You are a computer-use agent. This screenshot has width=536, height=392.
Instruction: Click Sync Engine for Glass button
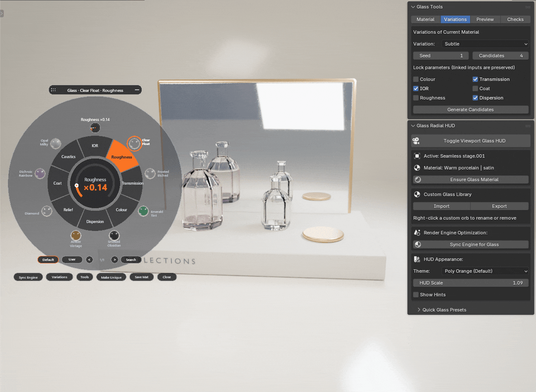[470, 245]
